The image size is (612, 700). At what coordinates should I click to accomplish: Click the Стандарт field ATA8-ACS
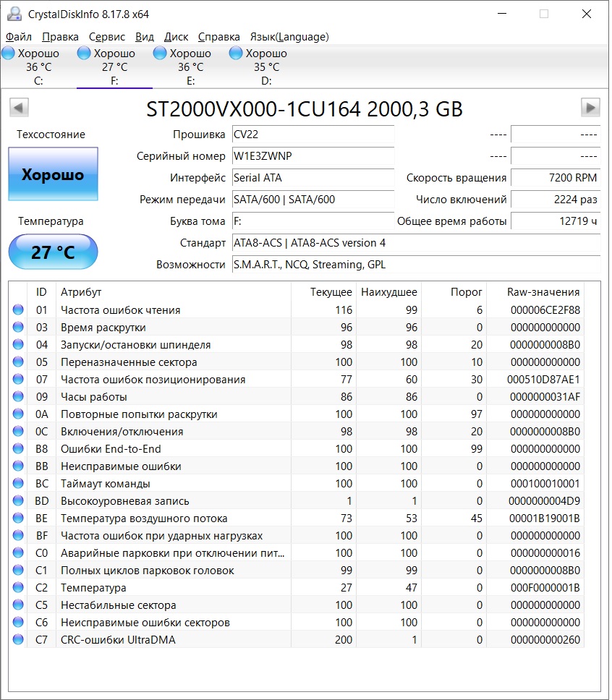pyautogui.click(x=417, y=243)
